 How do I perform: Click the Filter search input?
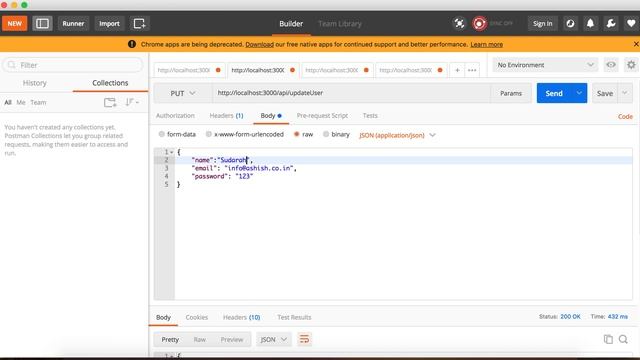(x=73, y=65)
